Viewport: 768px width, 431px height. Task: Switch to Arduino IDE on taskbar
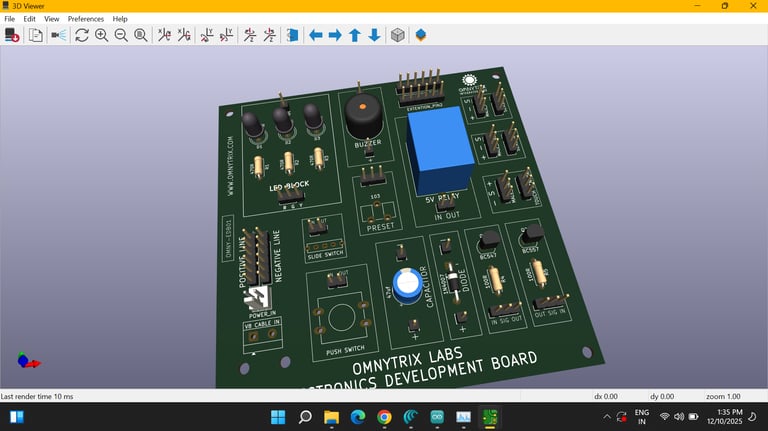click(437, 417)
